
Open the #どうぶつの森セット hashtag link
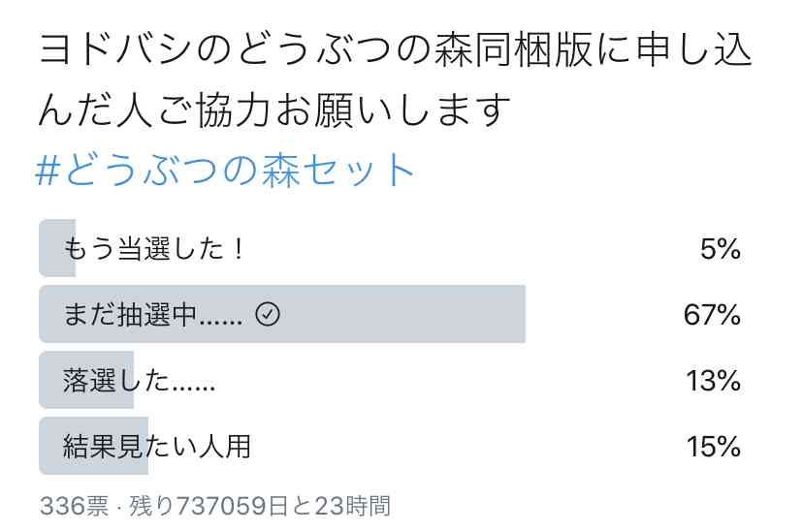(x=224, y=170)
